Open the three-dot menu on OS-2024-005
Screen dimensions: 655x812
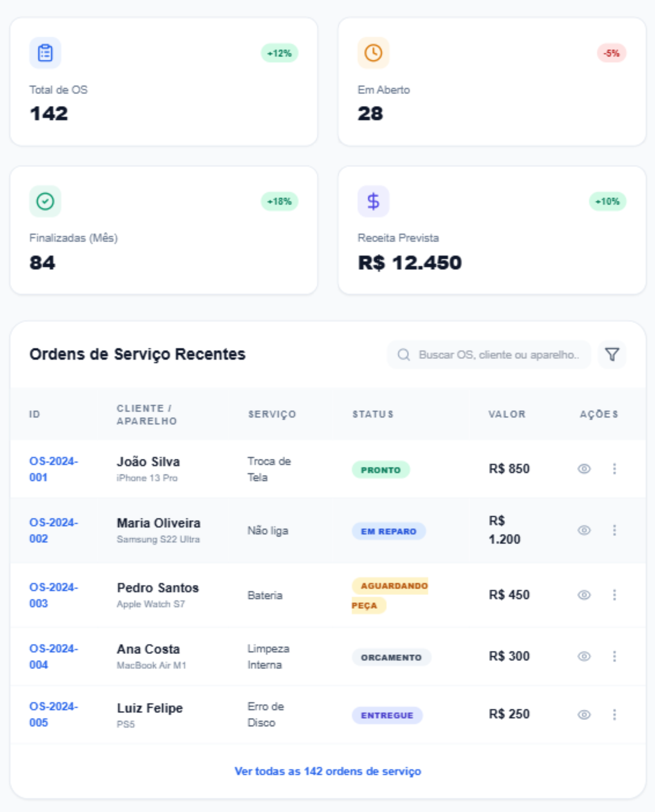[614, 714]
